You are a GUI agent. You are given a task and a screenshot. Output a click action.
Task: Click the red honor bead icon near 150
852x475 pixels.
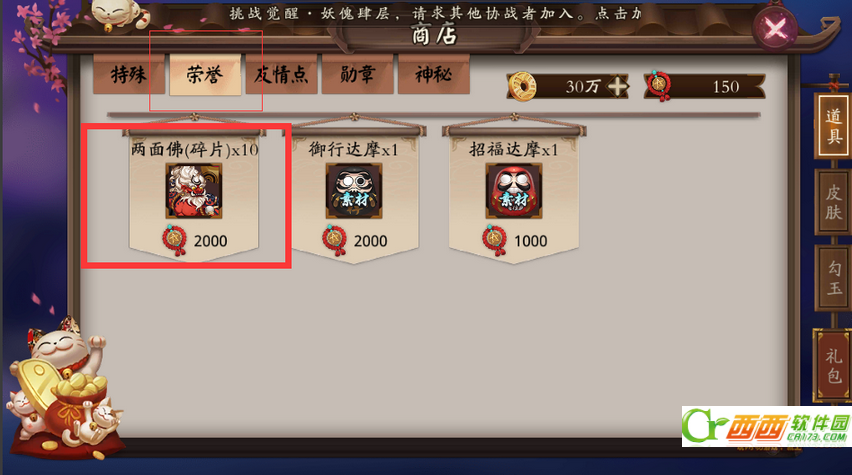pyautogui.click(x=659, y=86)
